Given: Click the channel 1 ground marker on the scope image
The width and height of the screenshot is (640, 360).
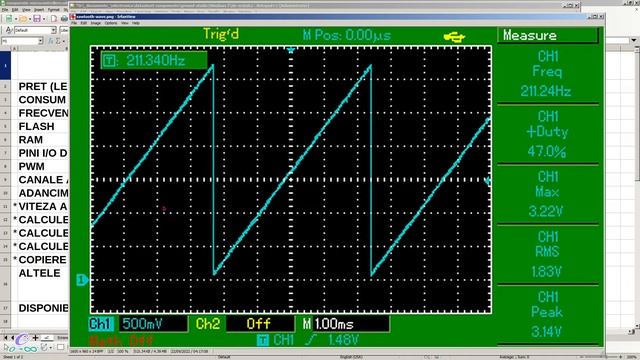Looking at the screenshot, I should point(82,280).
